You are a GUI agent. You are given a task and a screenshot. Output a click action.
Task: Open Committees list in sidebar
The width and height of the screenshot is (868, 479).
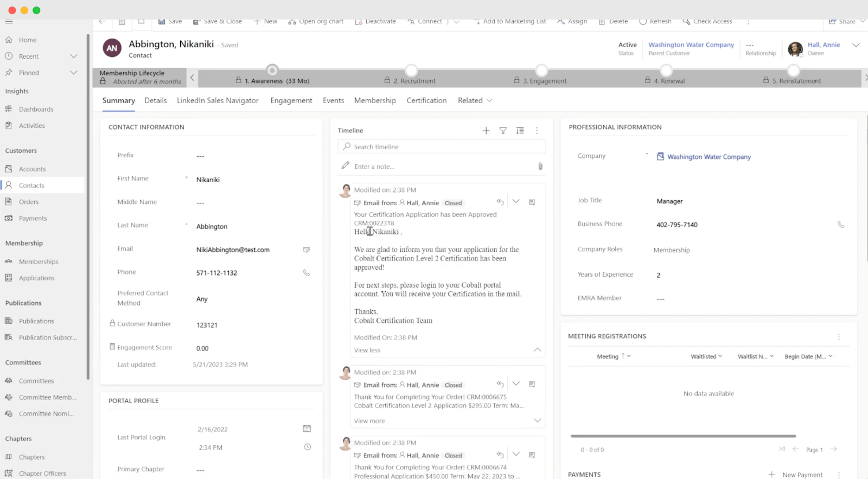36,381
